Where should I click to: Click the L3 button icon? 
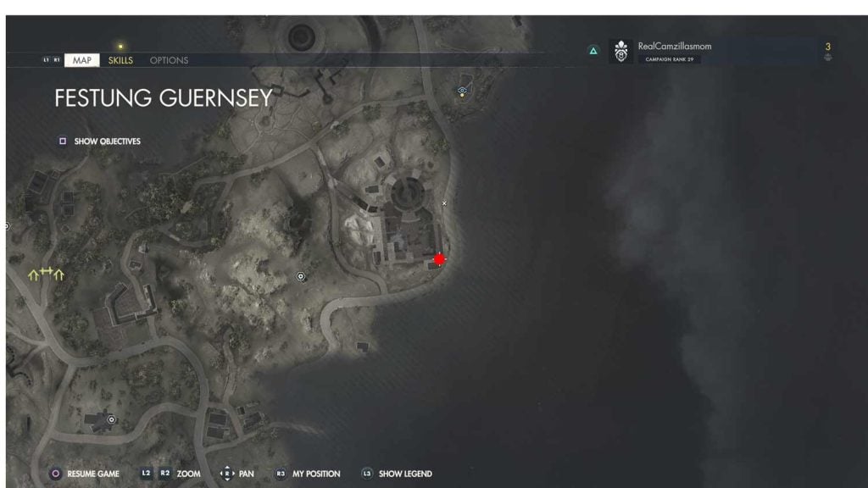click(x=367, y=474)
